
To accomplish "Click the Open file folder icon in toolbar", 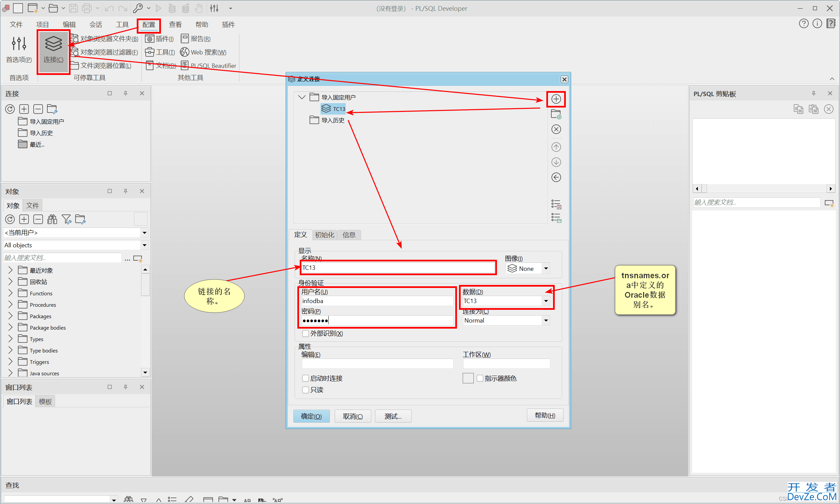I will [x=53, y=8].
